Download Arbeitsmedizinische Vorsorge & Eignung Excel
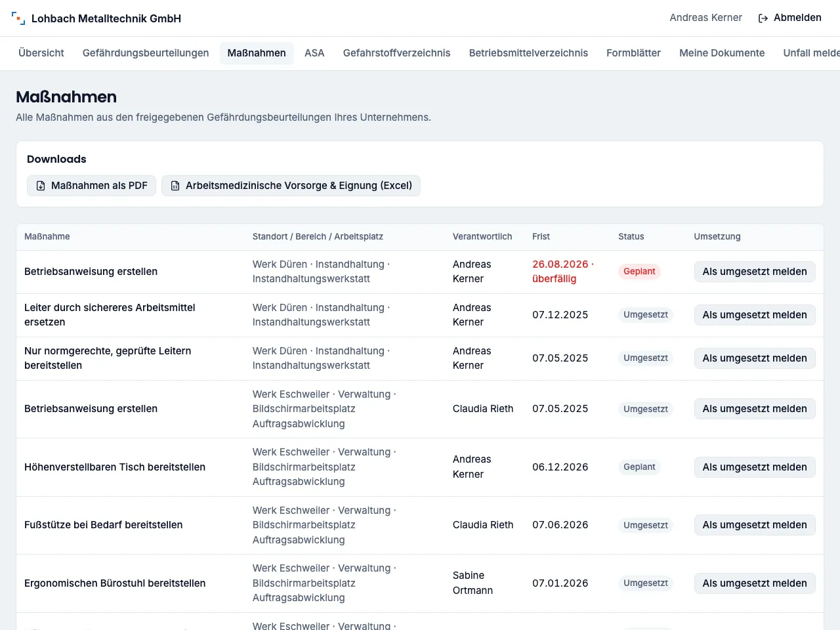The image size is (840, 630). (291, 186)
